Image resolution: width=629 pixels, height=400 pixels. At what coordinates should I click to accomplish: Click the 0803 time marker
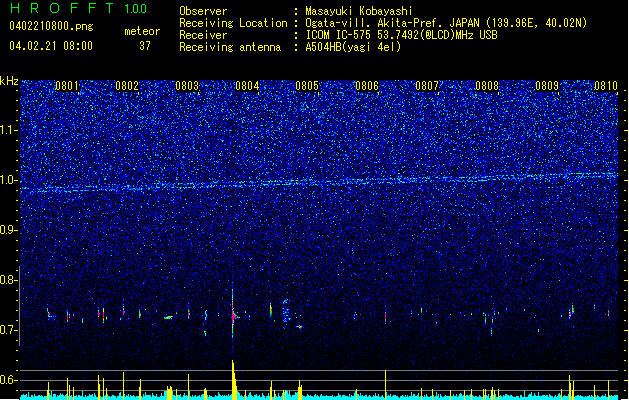[187, 86]
